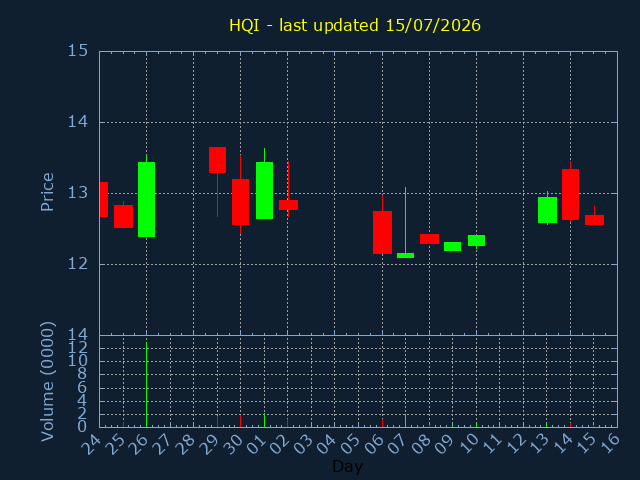Click the red volume bar for day 30
Image resolution: width=640 pixels, height=480 pixels.
coord(240,421)
